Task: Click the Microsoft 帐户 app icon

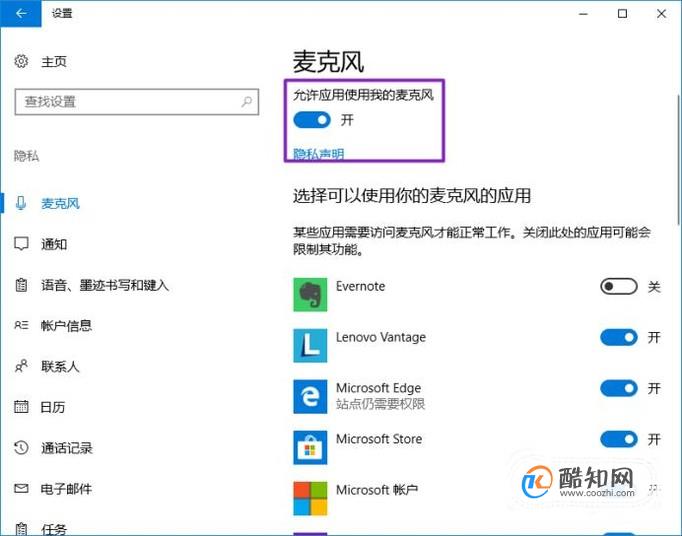Action: [x=310, y=498]
